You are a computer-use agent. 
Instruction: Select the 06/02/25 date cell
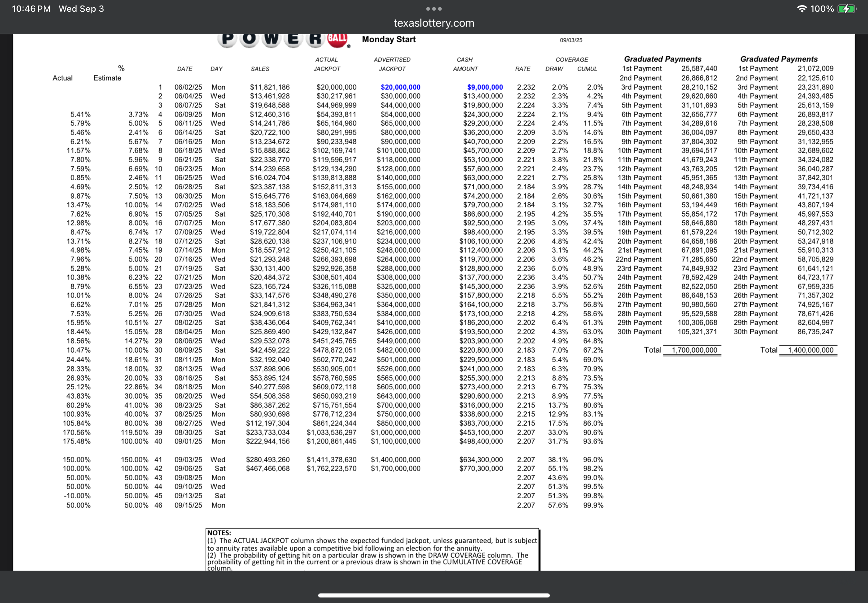tap(188, 87)
